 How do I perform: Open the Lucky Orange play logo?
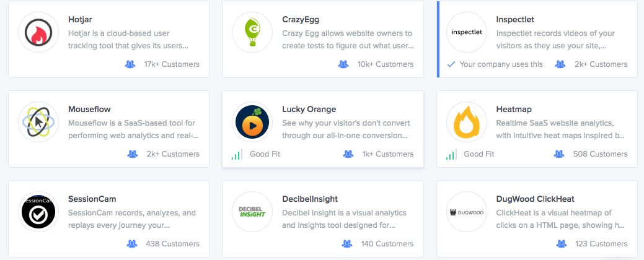tap(252, 122)
